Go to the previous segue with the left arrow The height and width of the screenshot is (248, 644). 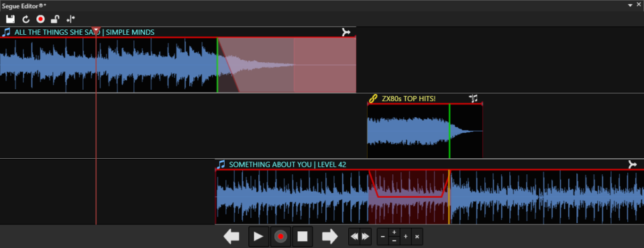231,237
